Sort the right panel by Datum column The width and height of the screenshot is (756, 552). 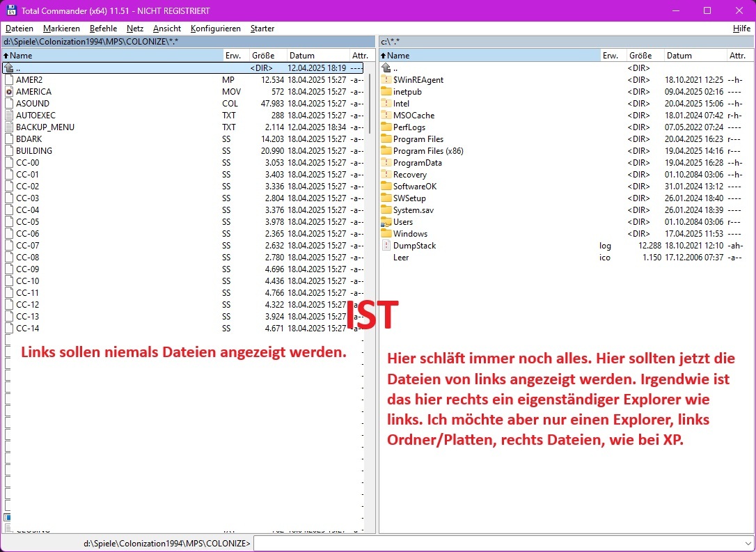(x=696, y=56)
